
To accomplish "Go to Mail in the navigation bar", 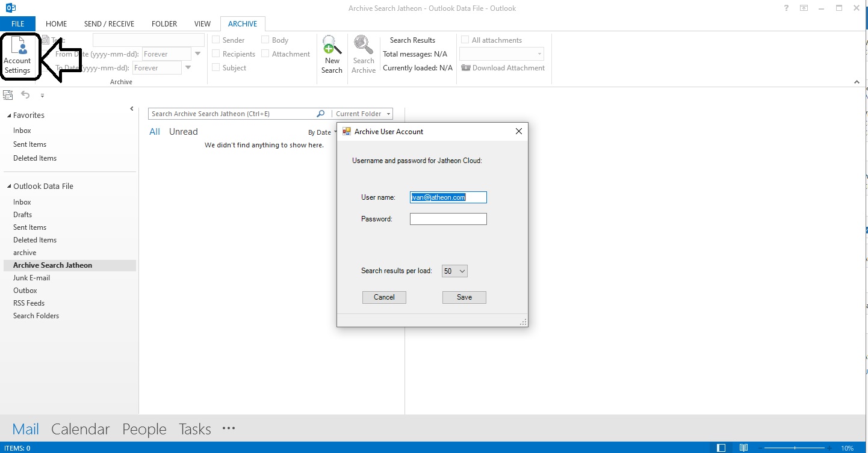I will point(26,429).
